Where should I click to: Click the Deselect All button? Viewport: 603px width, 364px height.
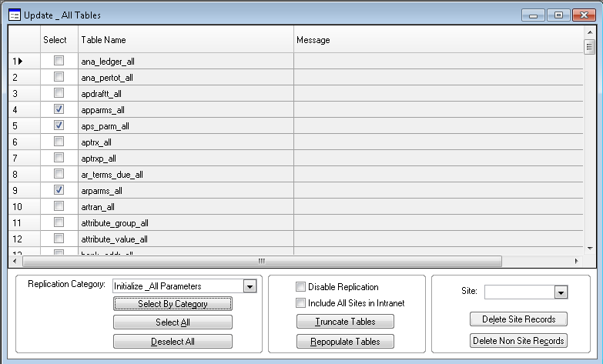coord(173,342)
